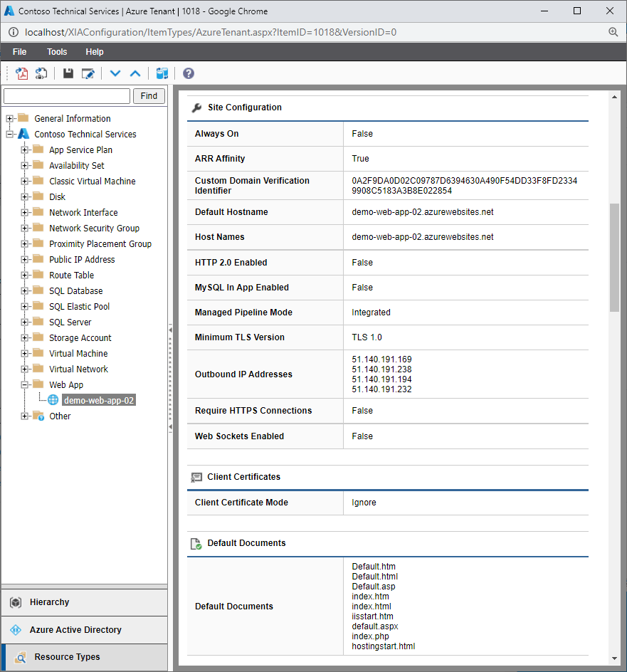Click the Resource Types magnifier icon
627x672 pixels.
[20, 657]
